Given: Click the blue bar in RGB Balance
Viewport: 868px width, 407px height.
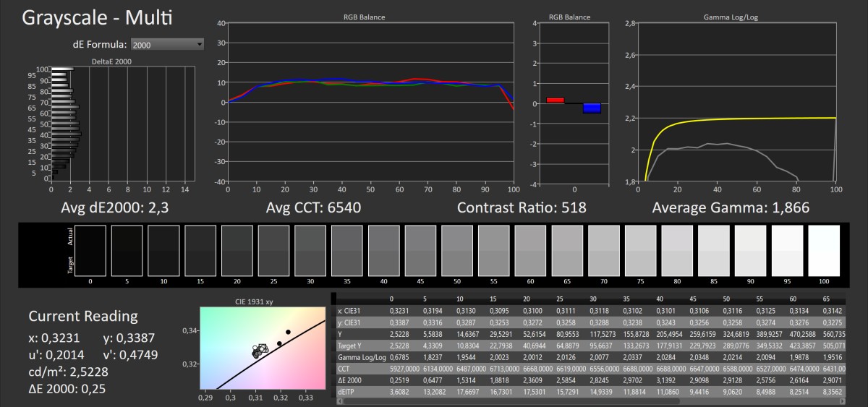Looking at the screenshot, I should pyautogui.click(x=592, y=108).
